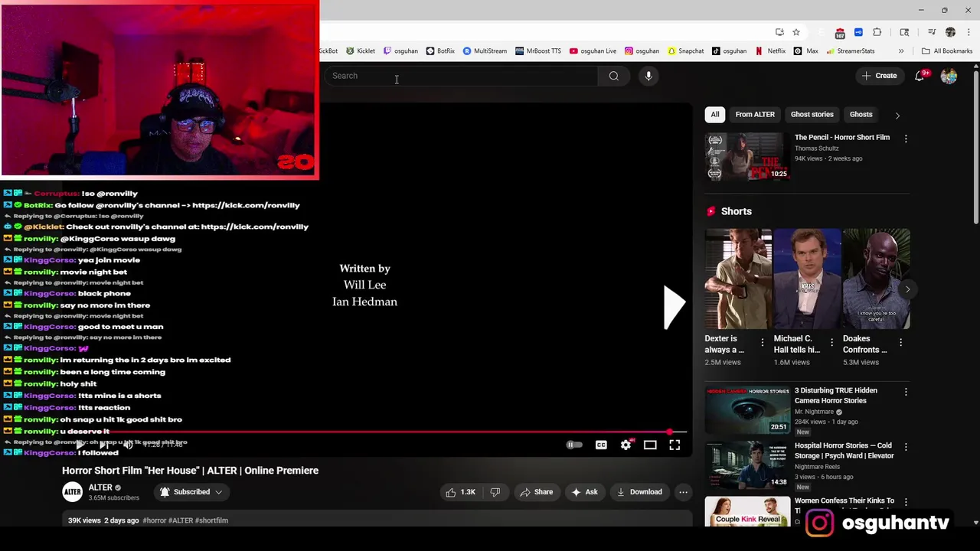Open the ALTER channel name link
This screenshot has height=551, width=980.
point(100,487)
